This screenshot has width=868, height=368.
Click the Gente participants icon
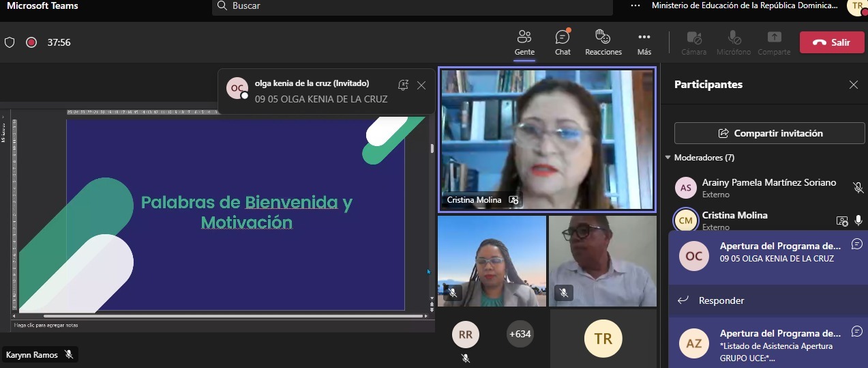[x=524, y=42]
